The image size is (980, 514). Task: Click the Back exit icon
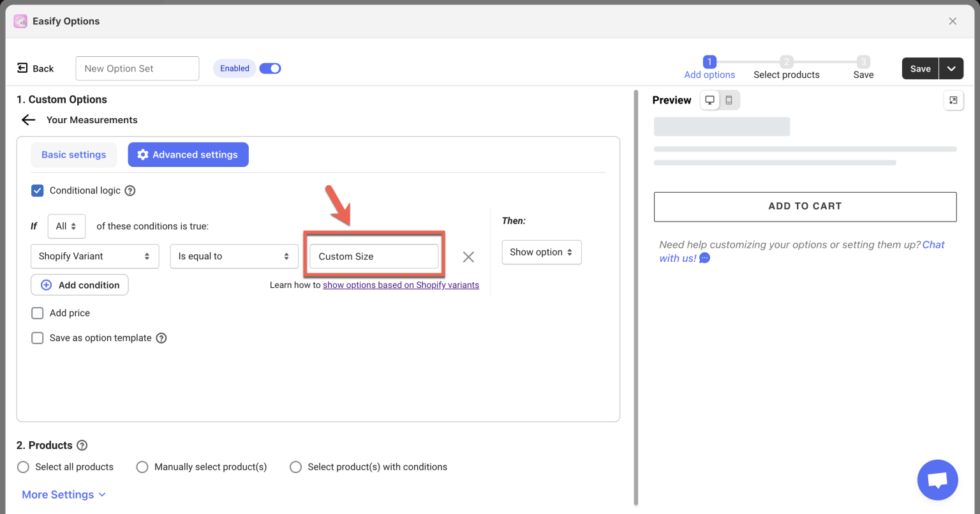tap(24, 68)
